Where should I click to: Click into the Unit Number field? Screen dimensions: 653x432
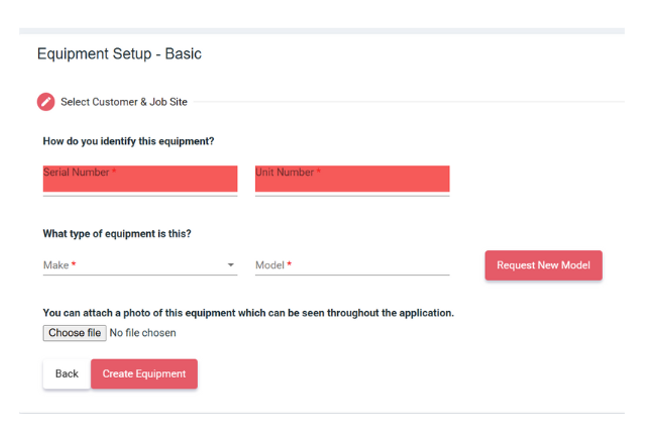click(352, 180)
